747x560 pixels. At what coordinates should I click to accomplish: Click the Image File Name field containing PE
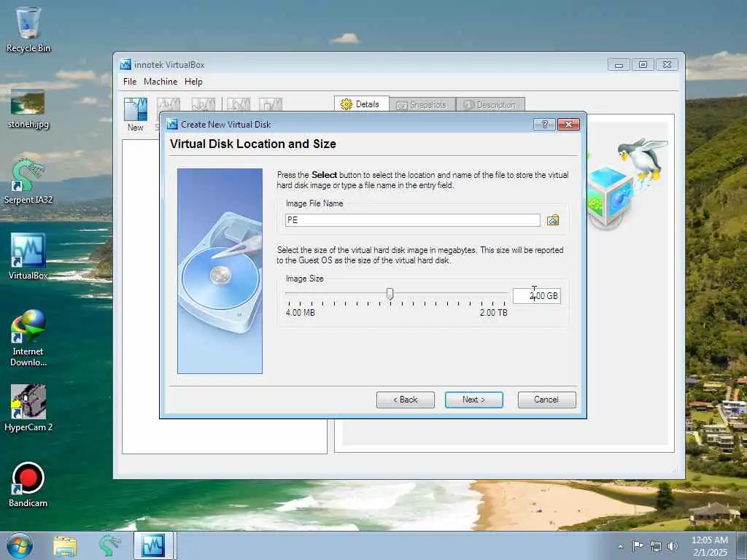pyautogui.click(x=413, y=220)
